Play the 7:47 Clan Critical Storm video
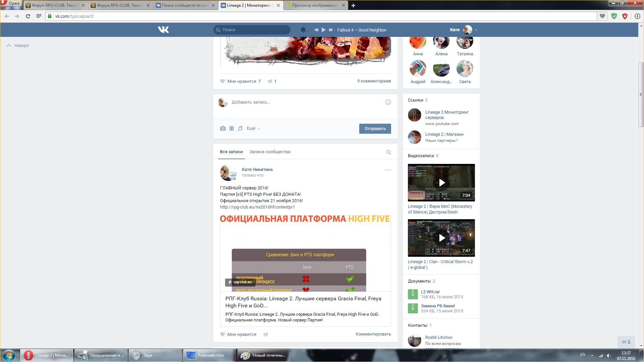This screenshot has height=362, width=644. [x=441, y=238]
